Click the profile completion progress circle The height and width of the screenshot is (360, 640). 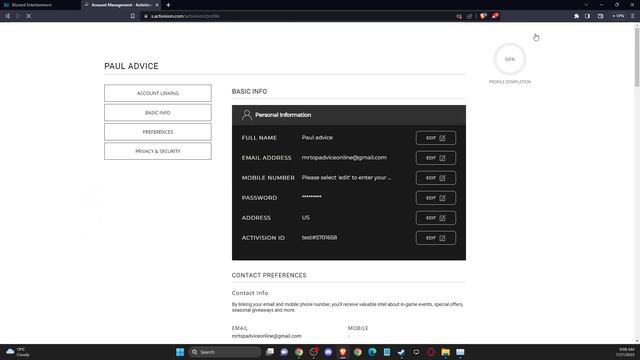(509, 59)
